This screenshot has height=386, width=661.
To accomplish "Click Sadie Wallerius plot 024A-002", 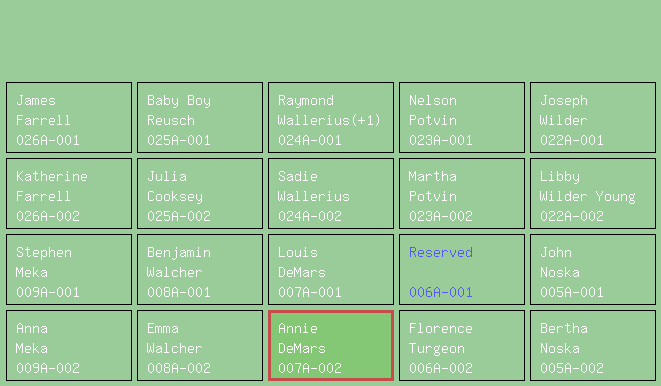I will point(331,193).
